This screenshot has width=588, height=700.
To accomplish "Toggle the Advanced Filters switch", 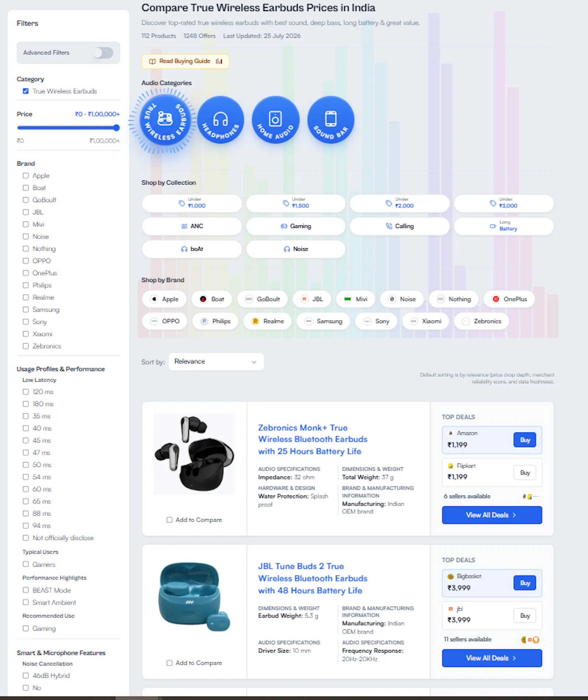I will (x=103, y=53).
